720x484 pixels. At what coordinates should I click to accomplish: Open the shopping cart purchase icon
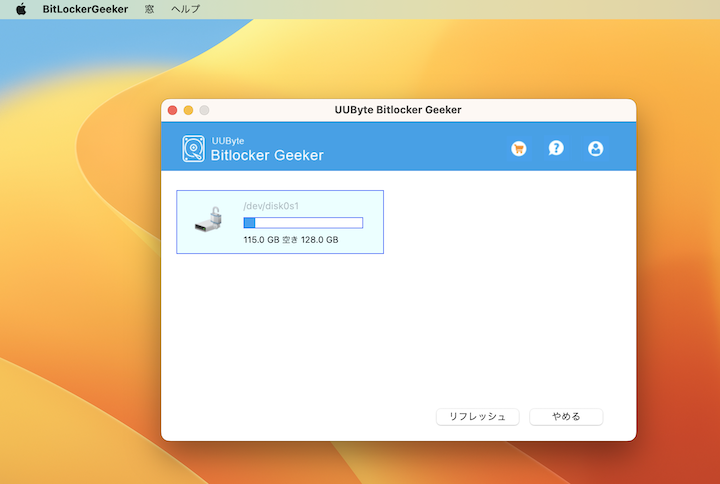(519, 149)
